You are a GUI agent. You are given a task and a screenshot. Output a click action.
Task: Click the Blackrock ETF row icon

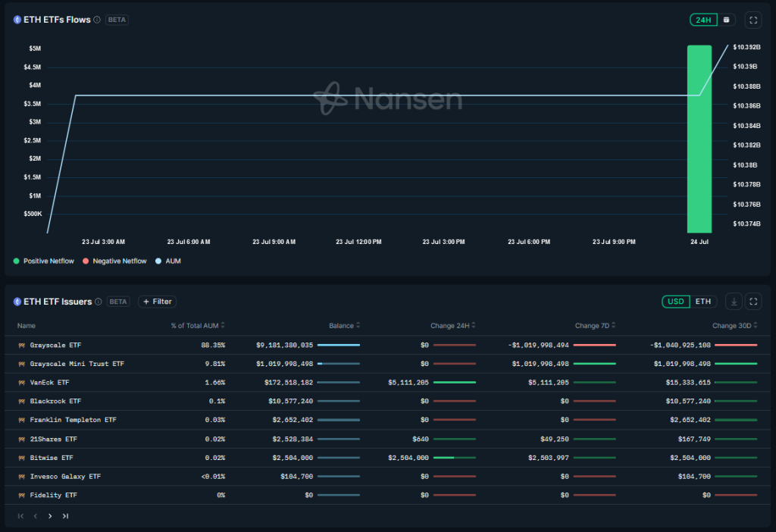click(22, 402)
